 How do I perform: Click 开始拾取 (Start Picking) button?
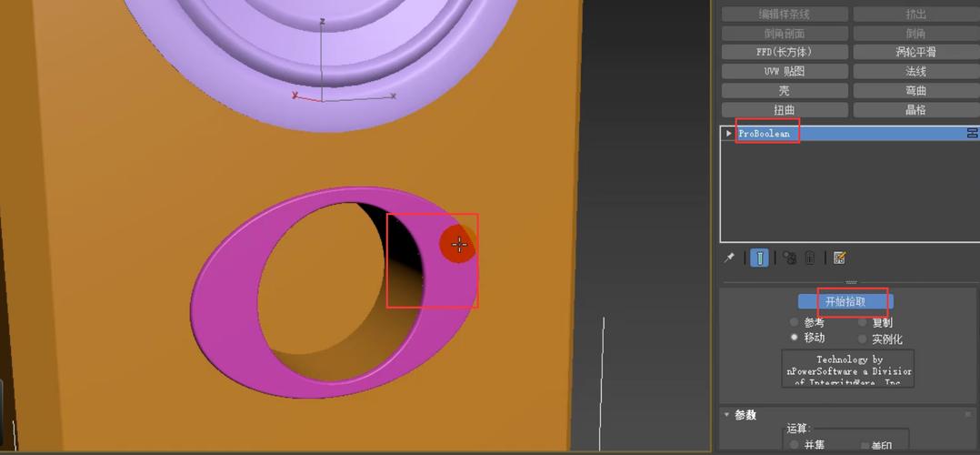pos(845,301)
